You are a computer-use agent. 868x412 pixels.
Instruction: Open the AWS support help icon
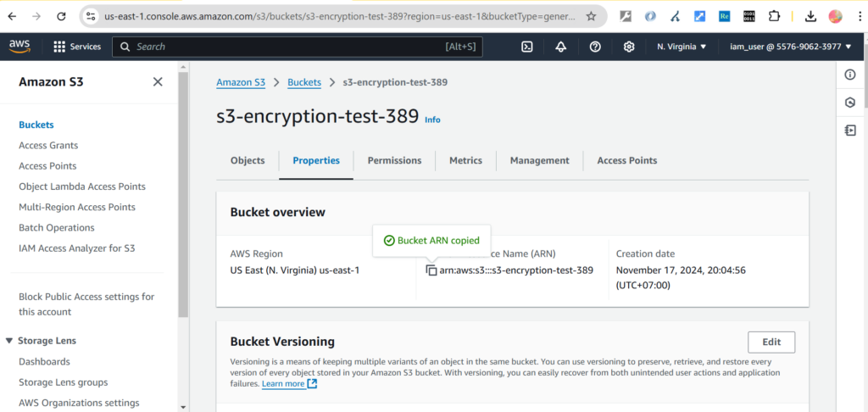595,47
